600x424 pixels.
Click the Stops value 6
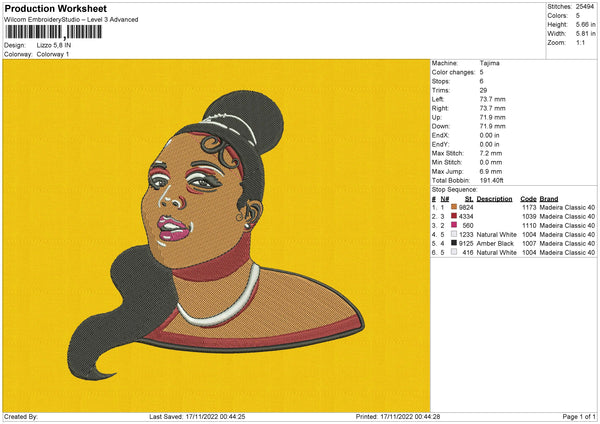coord(481,81)
